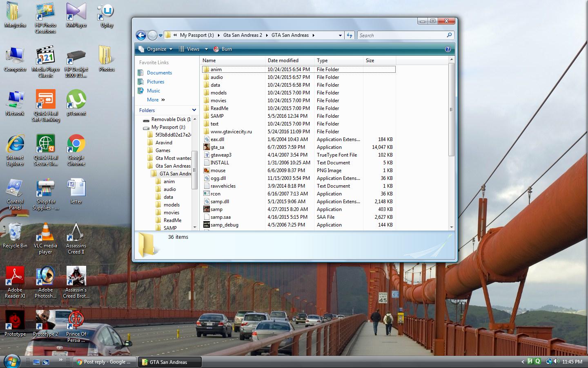Open the Uplay desktop icon

click(107, 15)
